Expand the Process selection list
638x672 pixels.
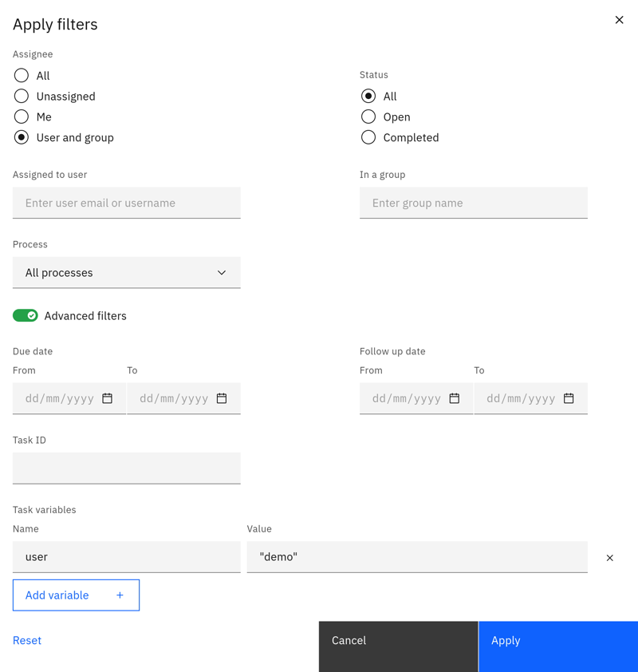(x=127, y=272)
